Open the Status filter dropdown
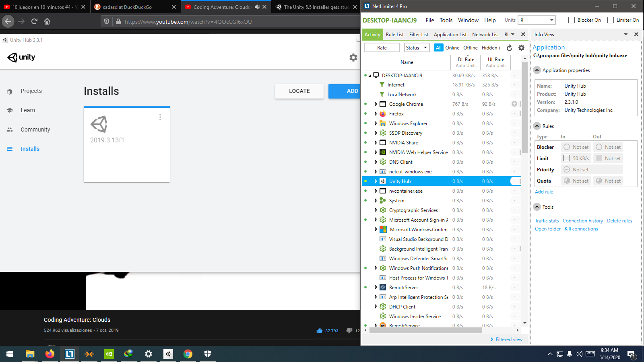The image size is (644, 362). (x=417, y=48)
